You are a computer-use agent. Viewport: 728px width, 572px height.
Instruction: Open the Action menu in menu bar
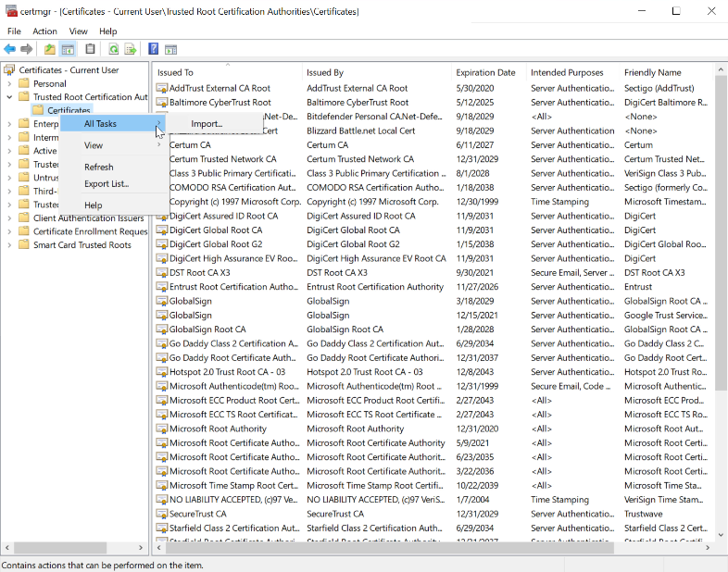44,31
